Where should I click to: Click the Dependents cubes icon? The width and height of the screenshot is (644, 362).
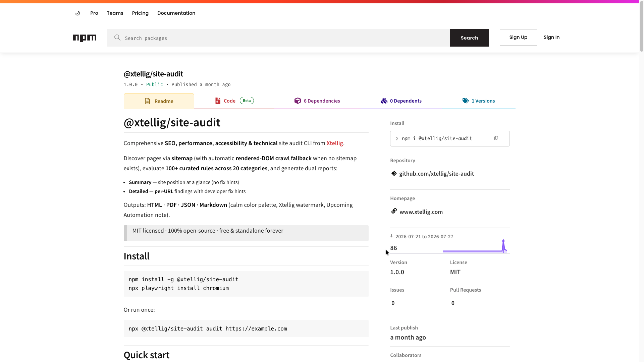pyautogui.click(x=384, y=101)
